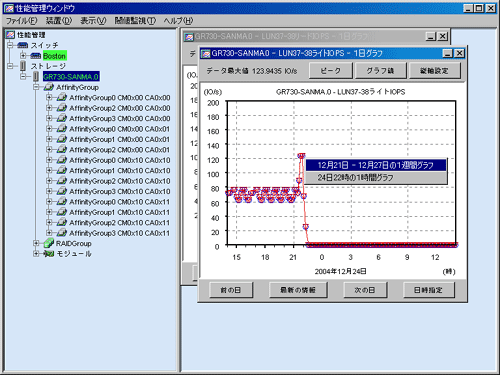This screenshot has height=375, width=500.
Task: Select the RAIDGroup icon in tree
Action: click(49, 243)
